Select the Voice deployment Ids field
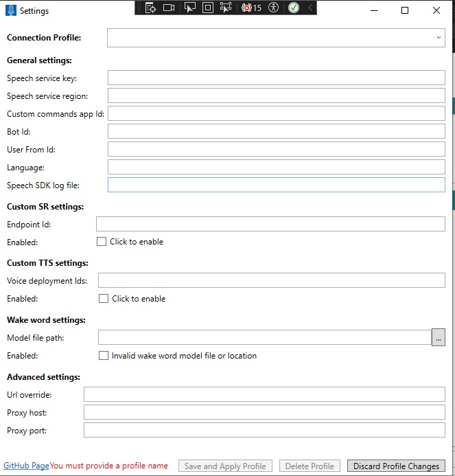This screenshot has width=455, height=476. coord(271,280)
